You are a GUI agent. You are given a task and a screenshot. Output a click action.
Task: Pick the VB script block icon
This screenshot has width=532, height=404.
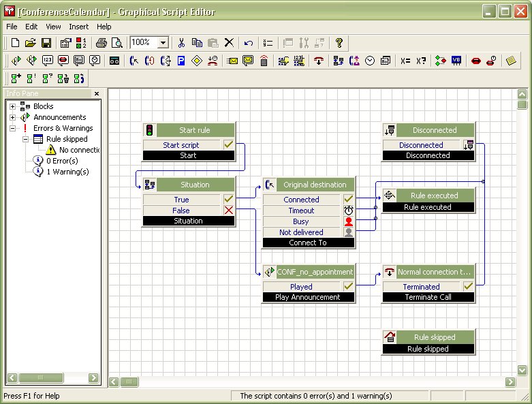click(x=456, y=61)
